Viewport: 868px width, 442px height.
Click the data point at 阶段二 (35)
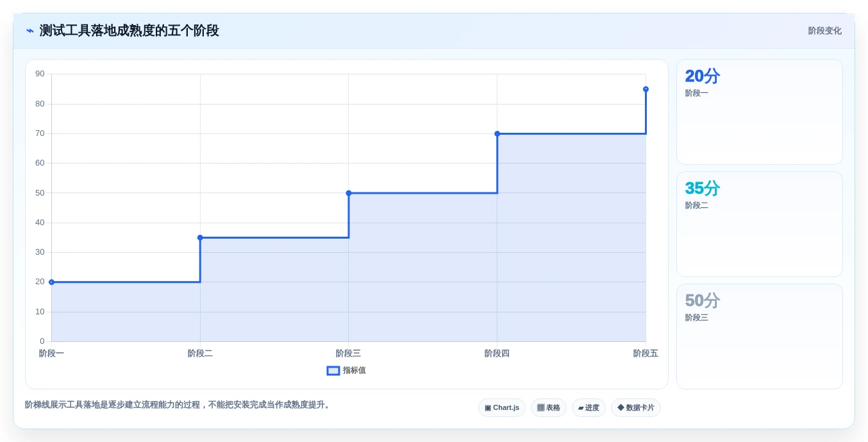click(200, 237)
